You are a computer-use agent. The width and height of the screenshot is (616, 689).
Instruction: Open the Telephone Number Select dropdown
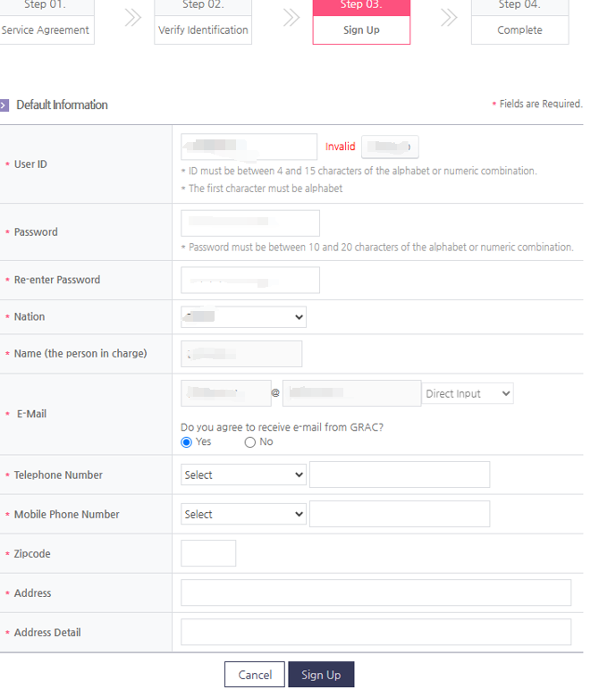pos(243,475)
